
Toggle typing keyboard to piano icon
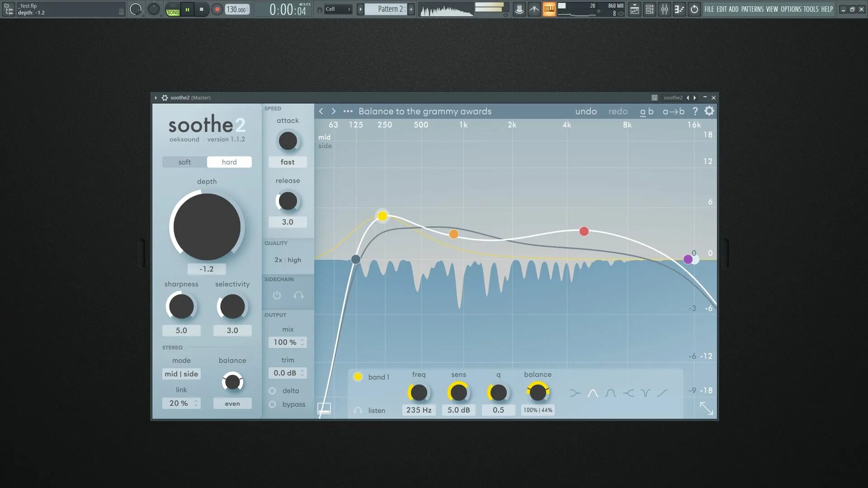pyautogui.click(x=549, y=9)
